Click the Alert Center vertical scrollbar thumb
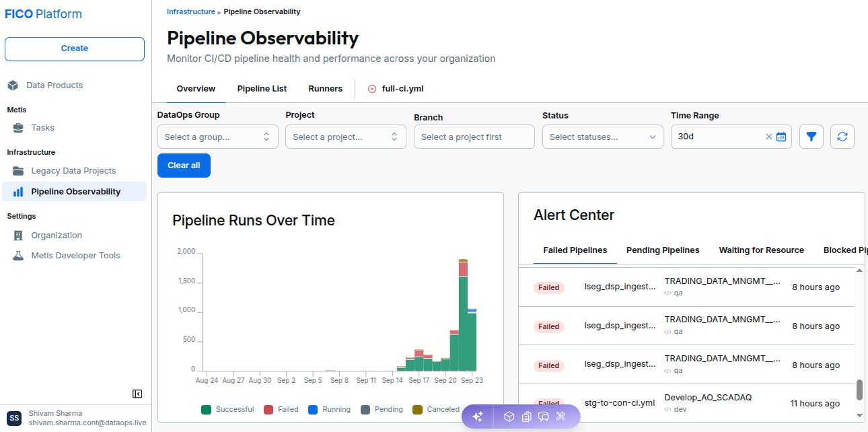This screenshot has height=432, width=868. 859,390
